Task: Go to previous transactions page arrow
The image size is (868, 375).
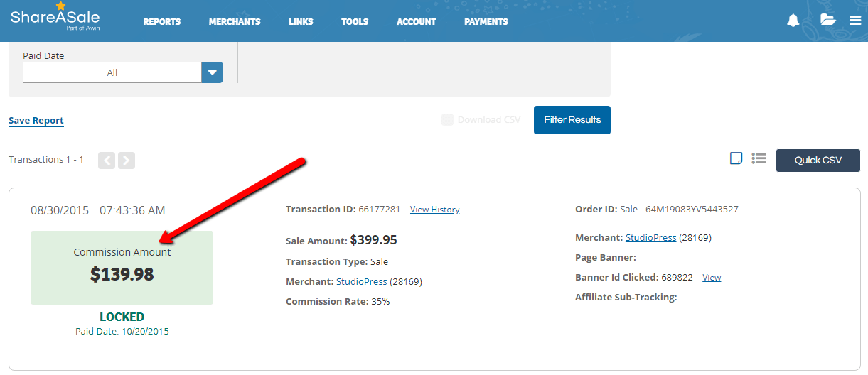Action: click(x=107, y=160)
